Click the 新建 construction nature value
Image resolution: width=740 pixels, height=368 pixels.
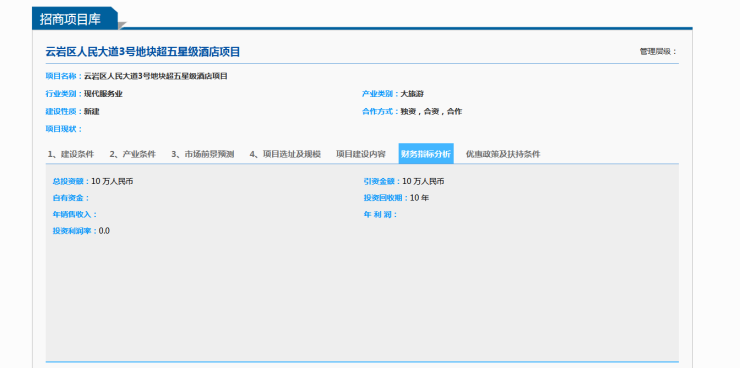tap(92, 112)
